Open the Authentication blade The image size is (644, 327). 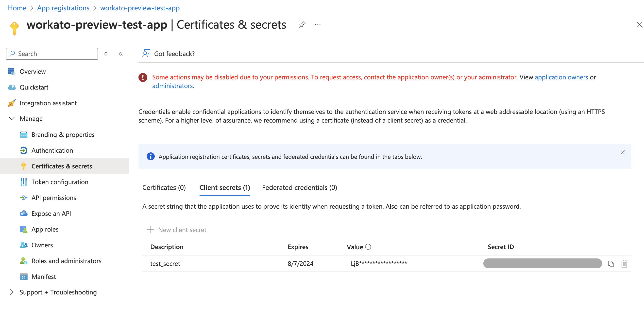[52, 150]
